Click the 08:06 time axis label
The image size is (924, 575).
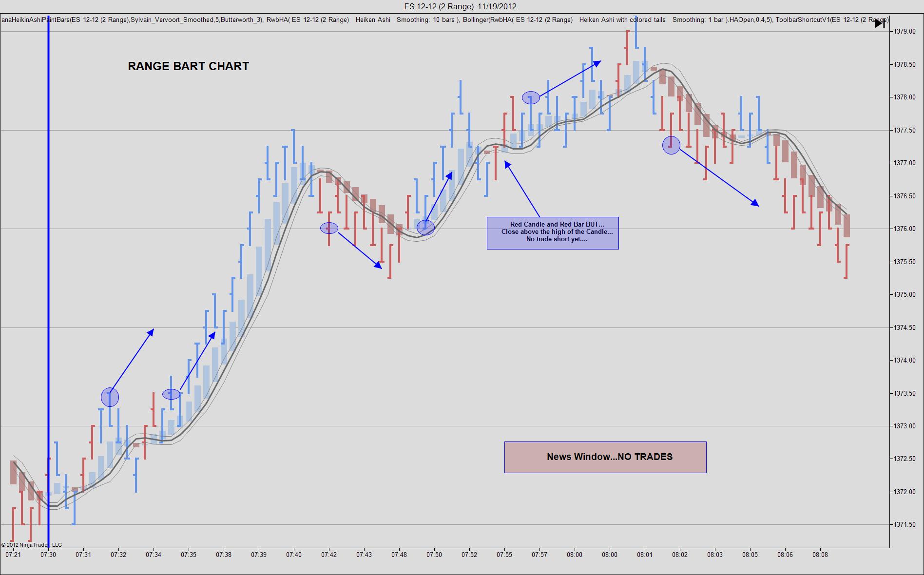pyautogui.click(x=785, y=555)
